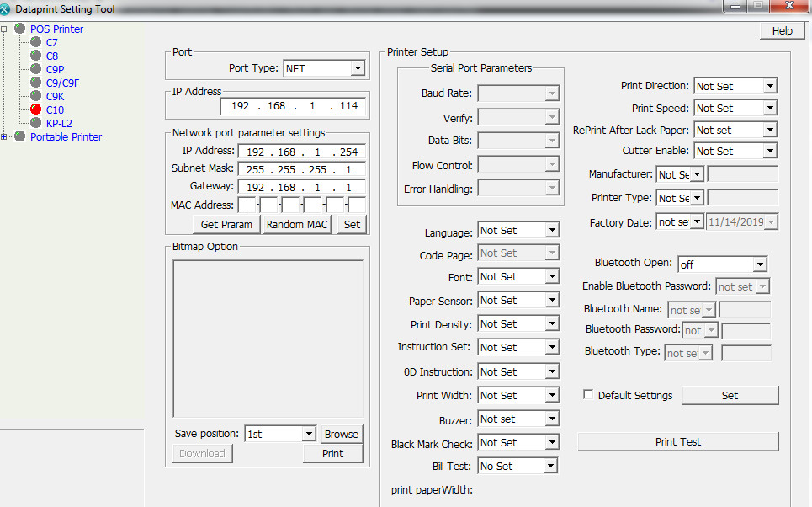Click the Portable Printer node icon
812x507 pixels.
(x=19, y=136)
